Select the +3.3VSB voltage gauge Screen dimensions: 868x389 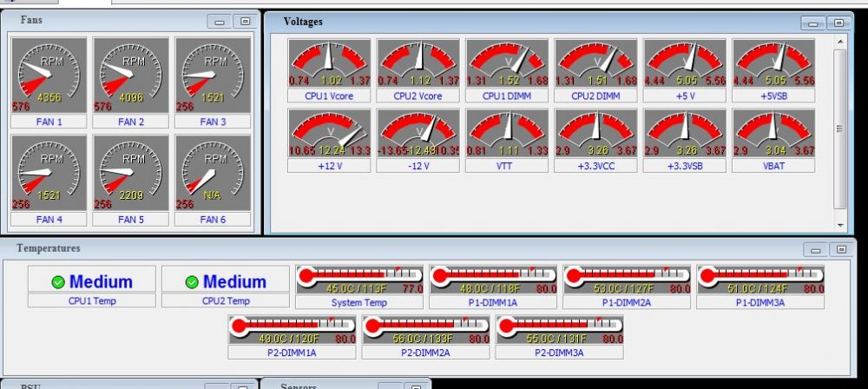pos(685,133)
